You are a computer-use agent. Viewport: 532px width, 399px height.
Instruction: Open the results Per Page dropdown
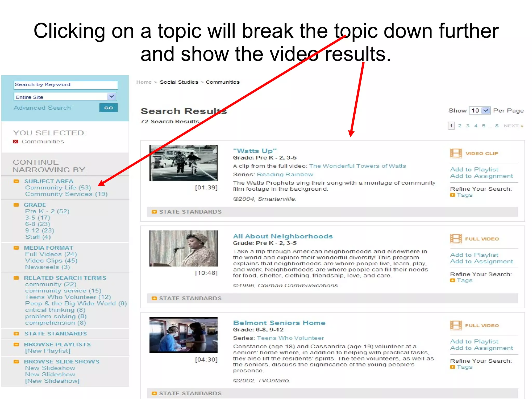point(480,111)
